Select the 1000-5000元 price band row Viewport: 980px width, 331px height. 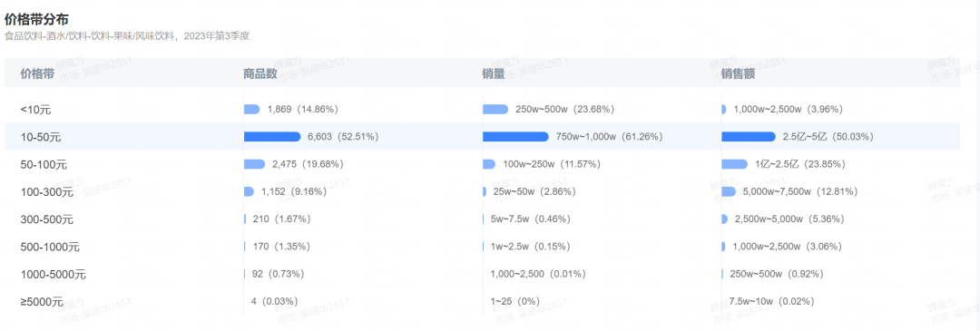click(x=482, y=274)
